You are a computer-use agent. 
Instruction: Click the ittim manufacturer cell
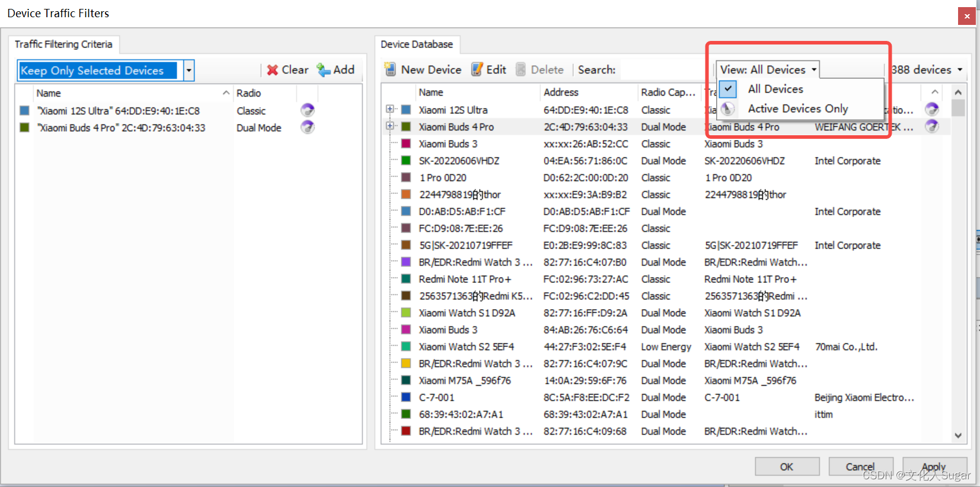pyautogui.click(x=823, y=414)
